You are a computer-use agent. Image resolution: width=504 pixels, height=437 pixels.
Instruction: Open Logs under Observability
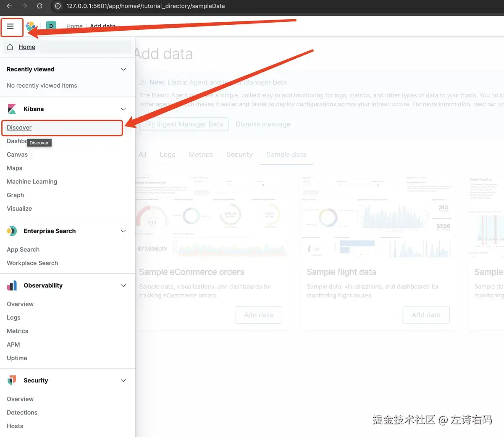(x=13, y=318)
